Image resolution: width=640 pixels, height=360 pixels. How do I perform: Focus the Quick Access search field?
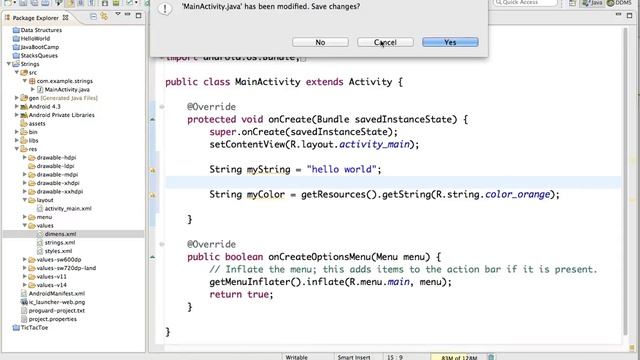click(525, 2)
